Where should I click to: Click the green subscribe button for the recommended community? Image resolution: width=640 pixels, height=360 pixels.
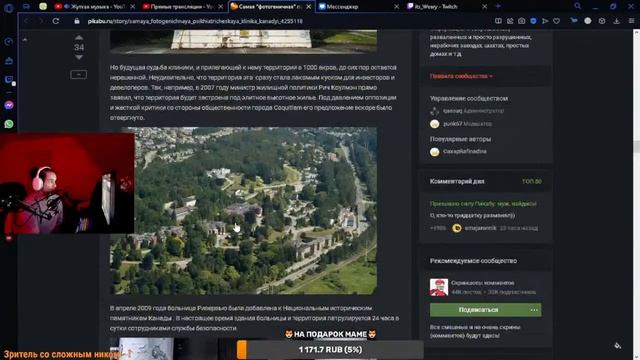pyautogui.click(x=478, y=310)
